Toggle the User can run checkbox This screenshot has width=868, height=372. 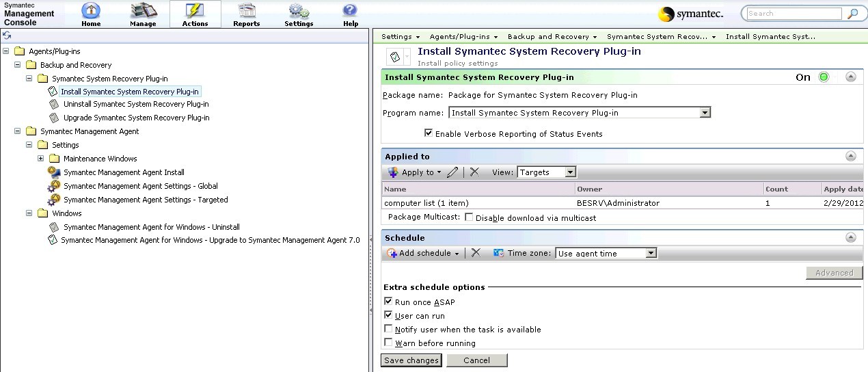tap(388, 315)
